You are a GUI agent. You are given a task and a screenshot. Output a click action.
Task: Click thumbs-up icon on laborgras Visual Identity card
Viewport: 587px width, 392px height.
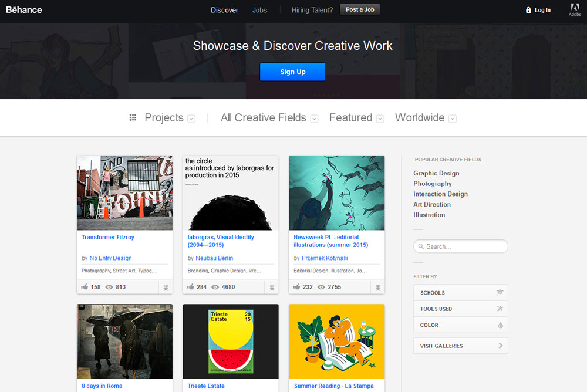(x=191, y=287)
